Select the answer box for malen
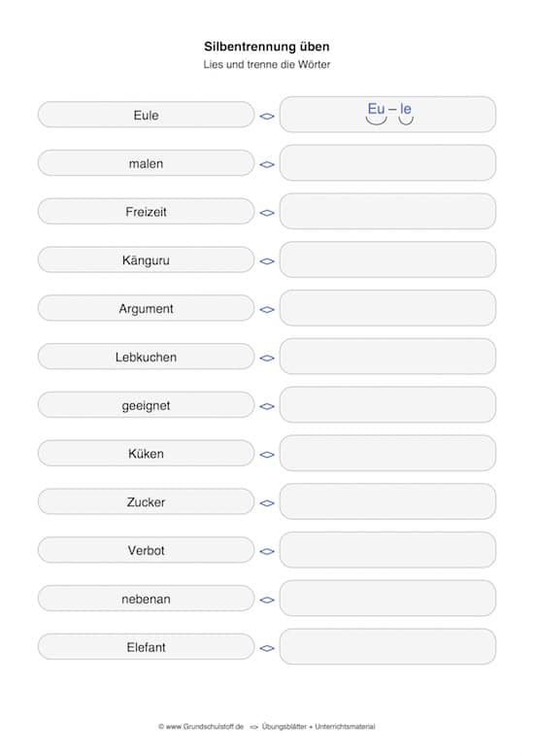 pos(387,163)
